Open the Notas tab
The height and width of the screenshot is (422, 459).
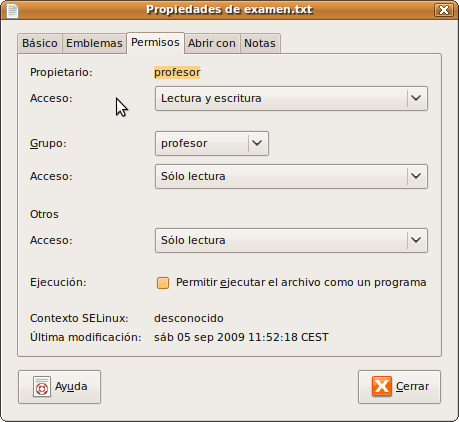260,43
